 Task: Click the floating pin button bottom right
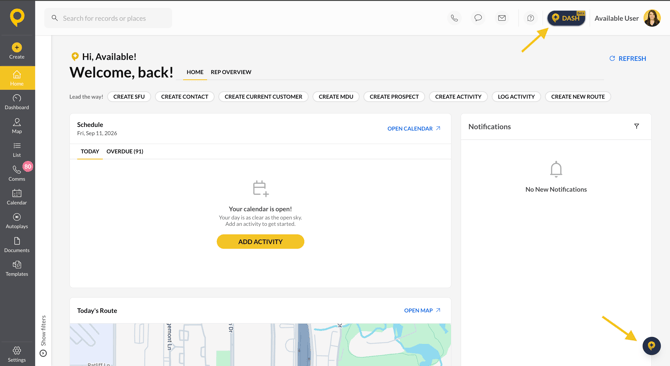[x=652, y=346]
